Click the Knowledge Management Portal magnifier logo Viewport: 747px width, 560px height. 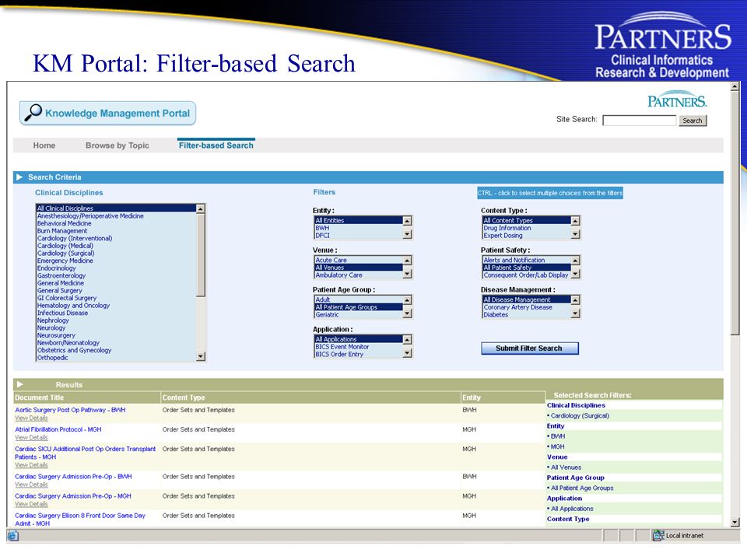click(107, 113)
